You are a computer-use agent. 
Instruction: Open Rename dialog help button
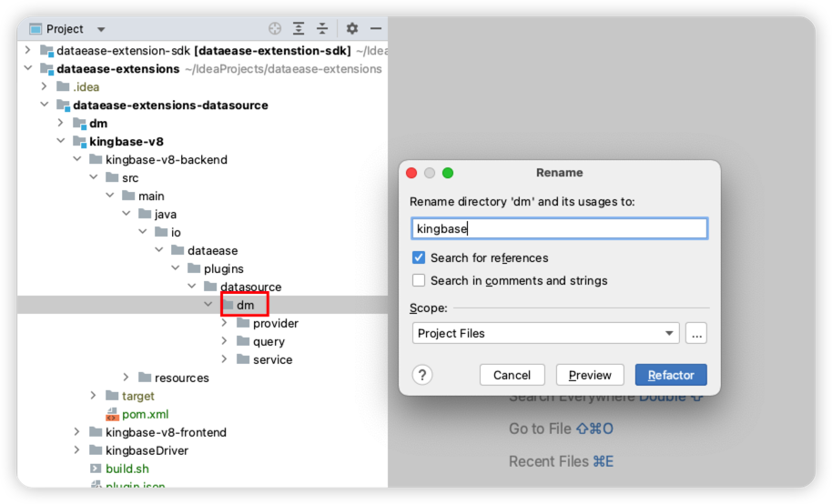coord(422,375)
